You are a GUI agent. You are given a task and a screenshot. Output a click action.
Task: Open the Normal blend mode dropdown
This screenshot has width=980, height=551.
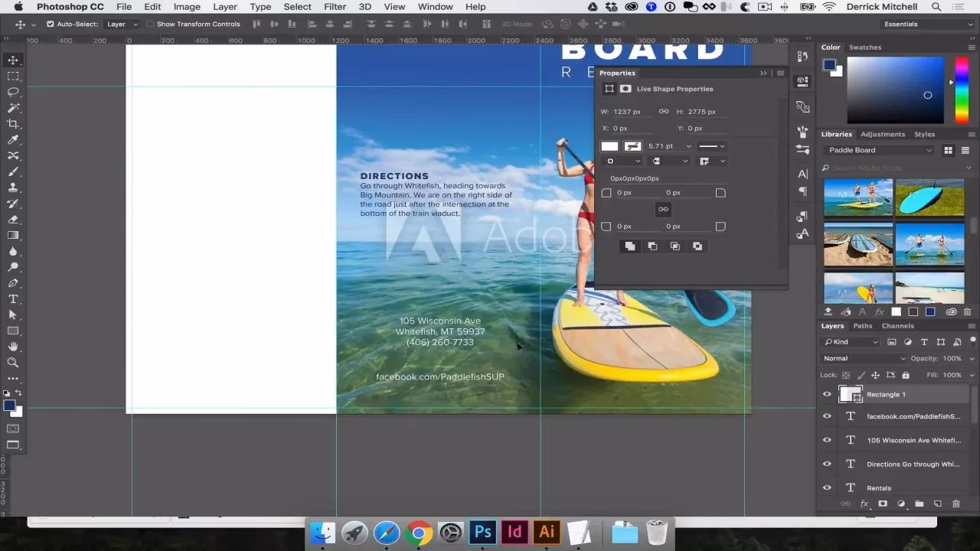tap(864, 358)
